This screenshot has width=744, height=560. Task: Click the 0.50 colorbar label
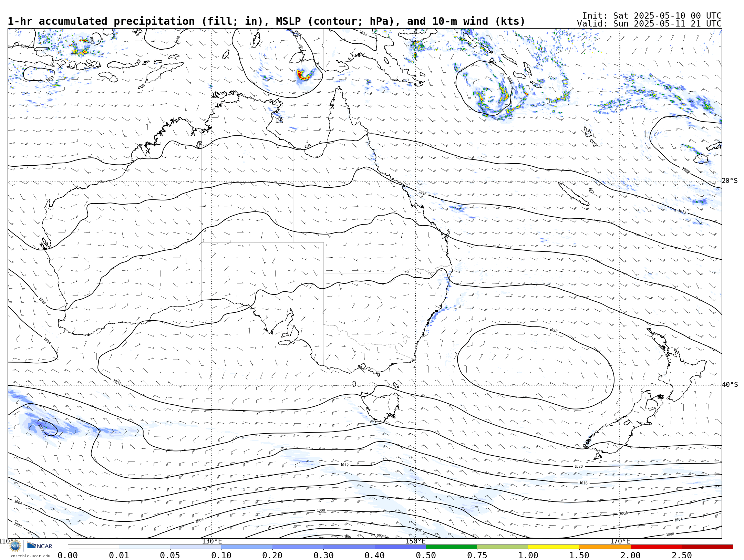(x=426, y=556)
